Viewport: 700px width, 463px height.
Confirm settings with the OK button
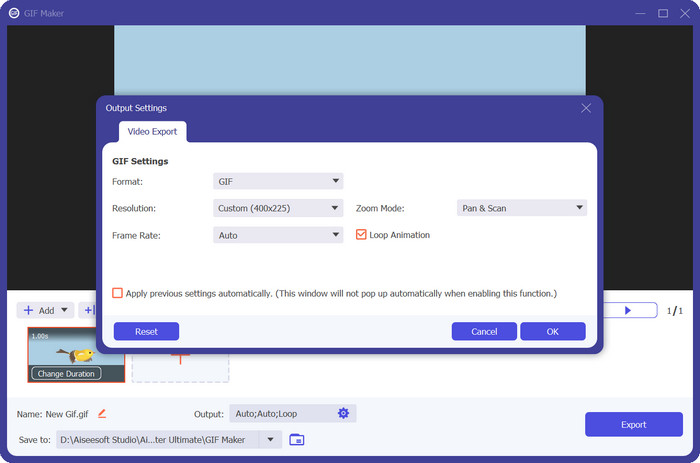coord(552,331)
